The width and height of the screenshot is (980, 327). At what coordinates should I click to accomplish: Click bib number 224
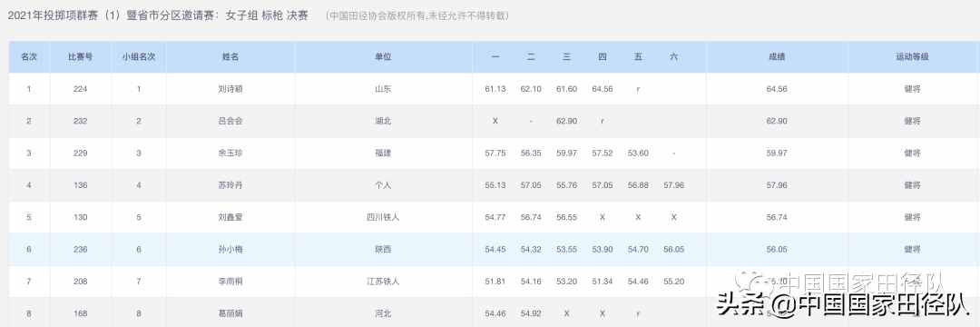(80, 89)
